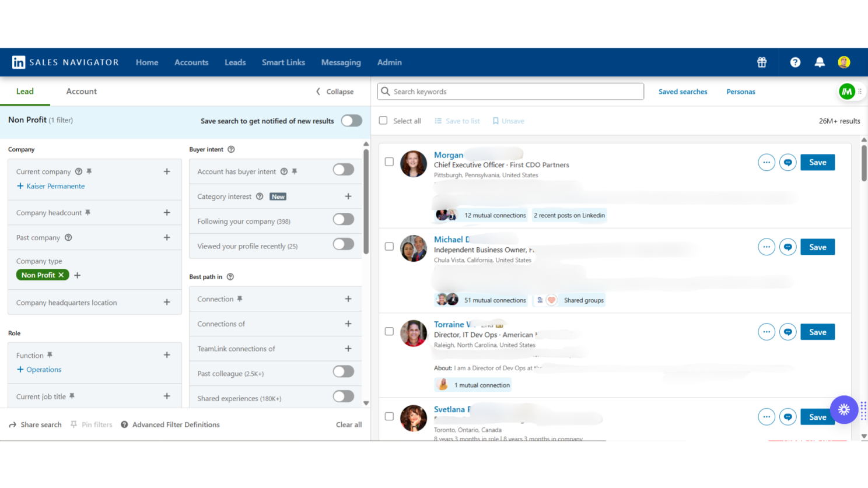Open Messaging in navigation
868x488 pixels.
click(341, 62)
